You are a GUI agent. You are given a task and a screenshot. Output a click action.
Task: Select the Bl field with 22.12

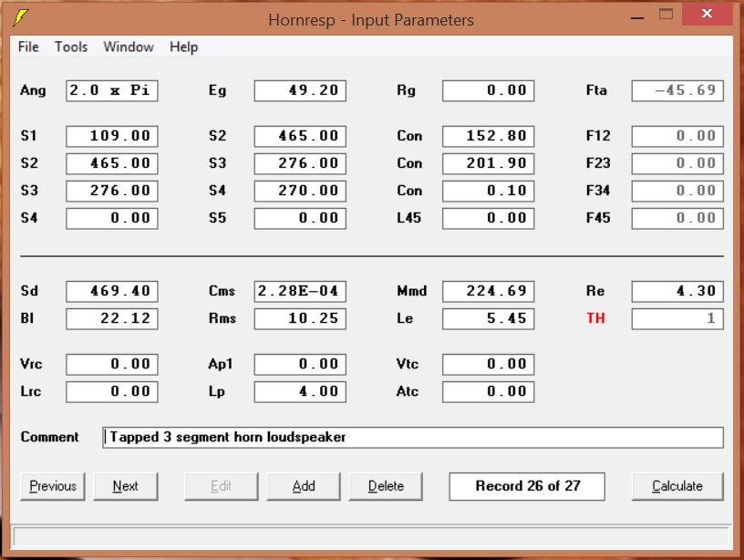point(112,319)
